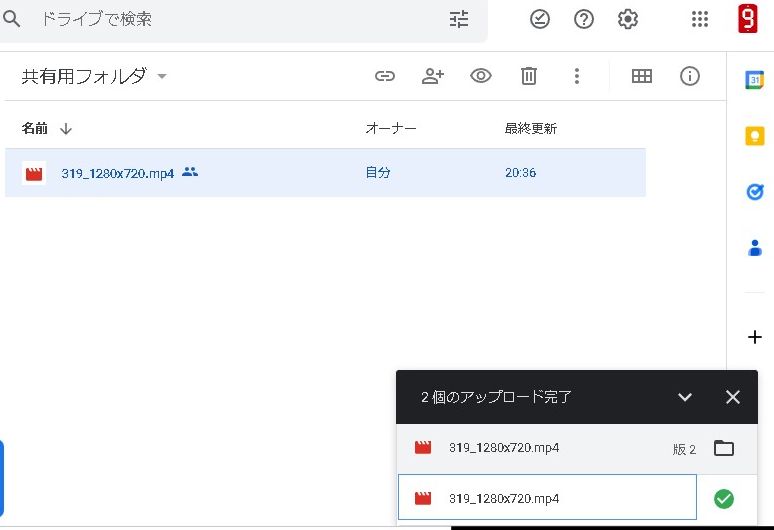
Task: Collapse the upload complete panel
Action: pyautogui.click(x=685, y=397)
